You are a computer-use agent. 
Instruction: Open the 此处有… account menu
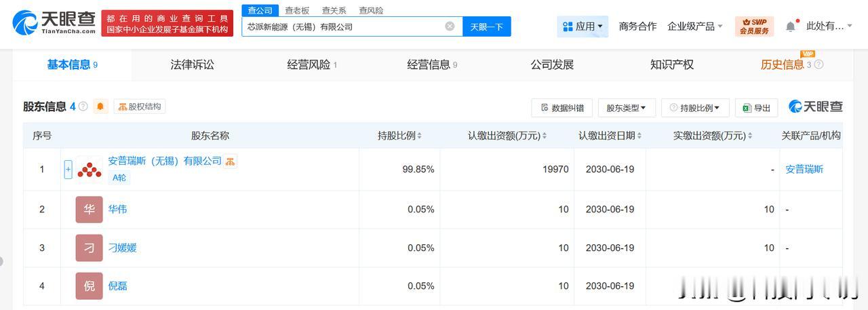click(829, 26)
